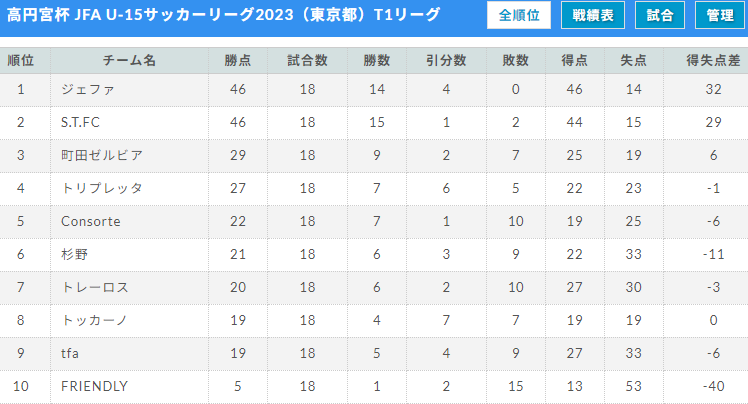Click the 順位 column header

(21, 61)
